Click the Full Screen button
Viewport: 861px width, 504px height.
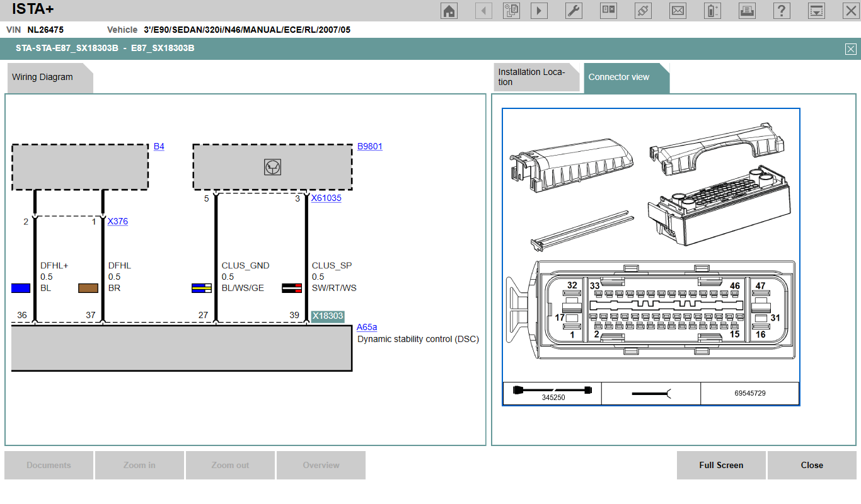coord(721,465)
